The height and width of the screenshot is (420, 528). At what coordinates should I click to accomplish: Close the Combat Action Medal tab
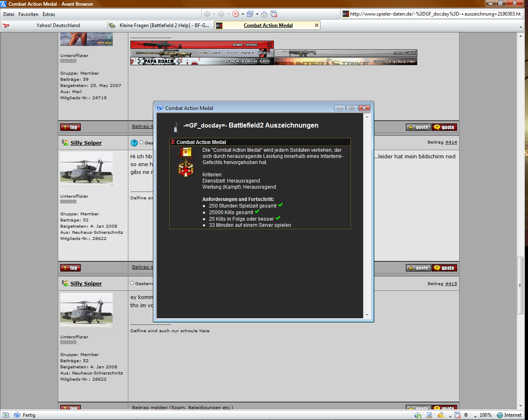point(316,25)
